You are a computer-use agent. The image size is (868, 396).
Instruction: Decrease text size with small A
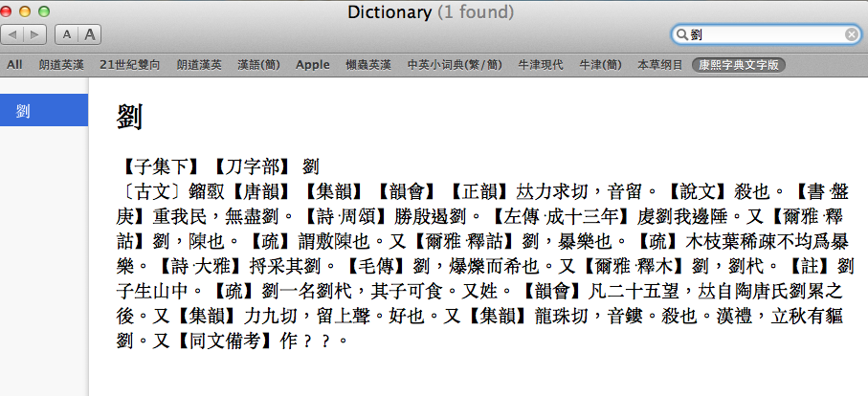point(67,34)
